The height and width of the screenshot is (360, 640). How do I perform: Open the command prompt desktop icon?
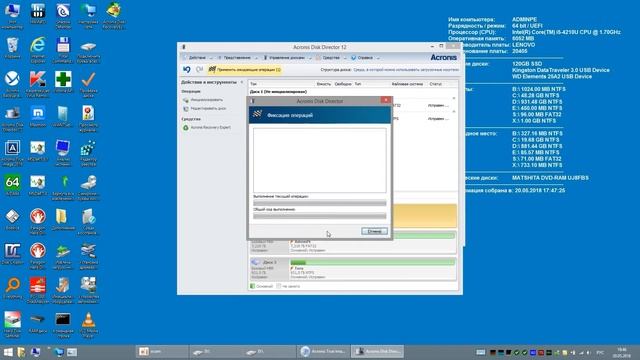click(63, 324)
